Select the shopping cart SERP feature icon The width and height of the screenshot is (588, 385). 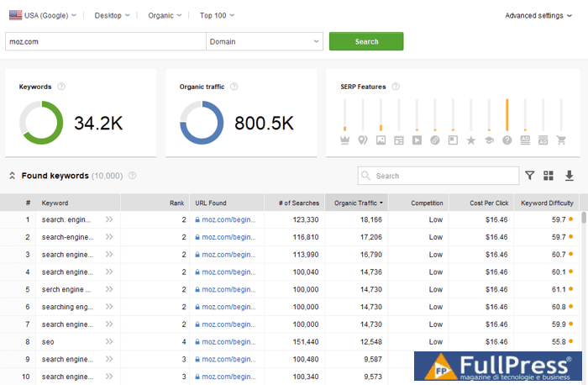(x=561, y=140)
